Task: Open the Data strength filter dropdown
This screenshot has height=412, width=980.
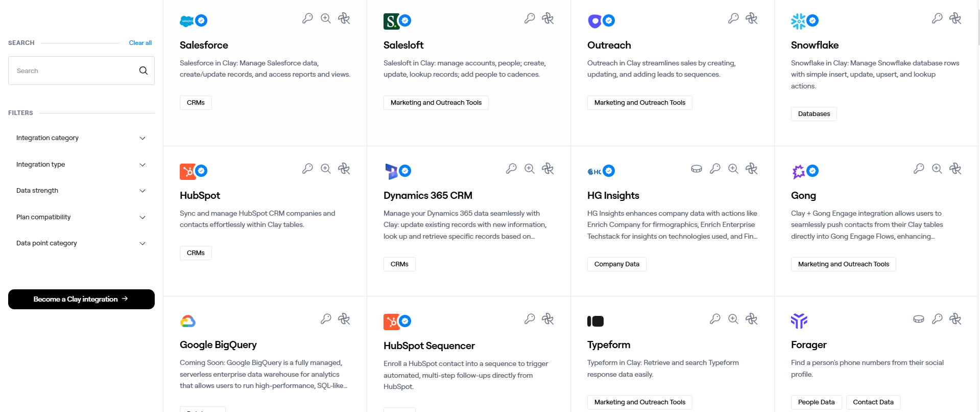Action: point(81,191)
